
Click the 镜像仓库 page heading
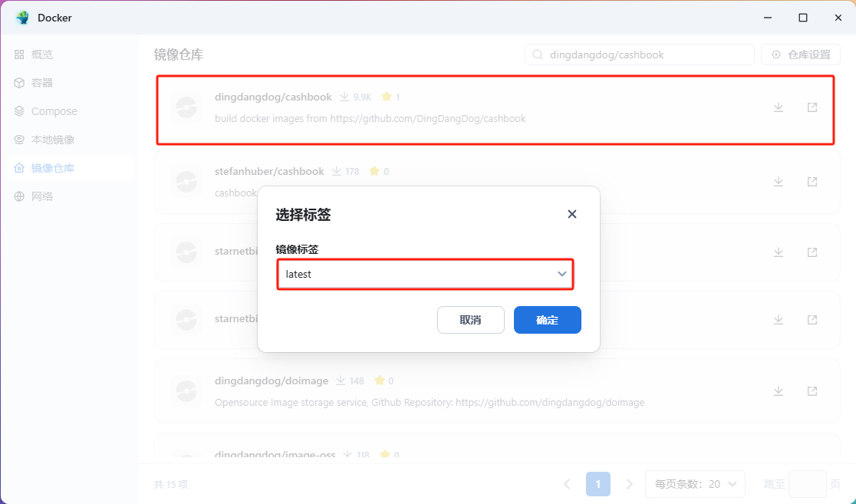coord(179,54)
